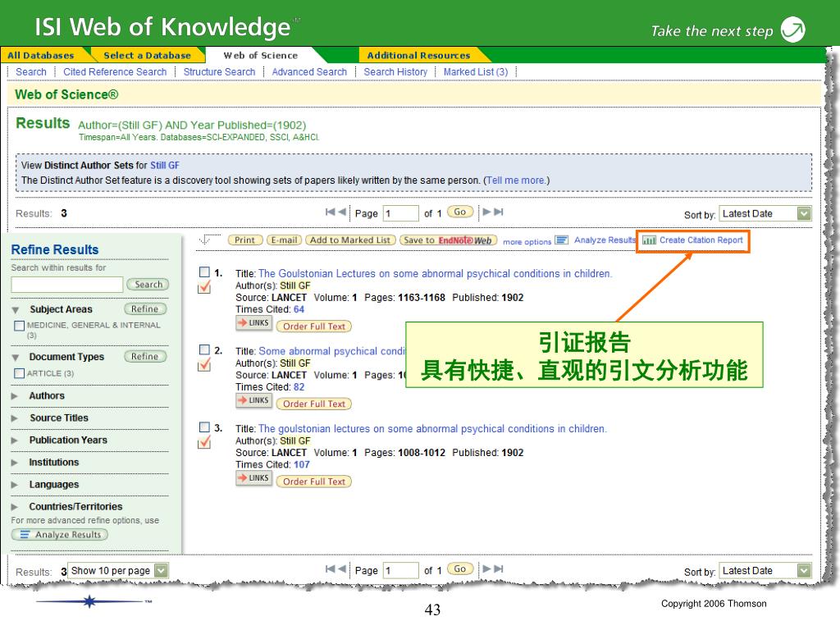The width and height of the screenshot is (840, 630).
Task: Click previous page arrow in top pager
Action: (x=342, y=212)
